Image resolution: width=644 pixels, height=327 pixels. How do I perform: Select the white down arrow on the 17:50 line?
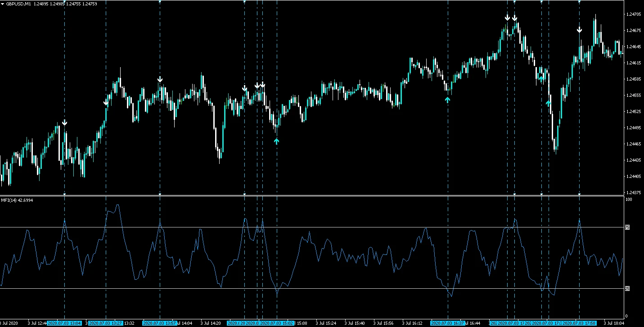coord(580,30)
